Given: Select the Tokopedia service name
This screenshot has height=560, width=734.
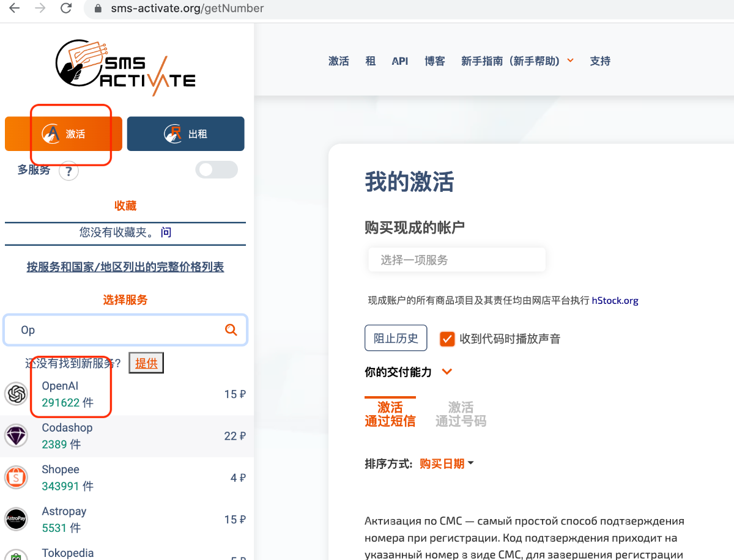Looking at the screenshot, I should point(68,553).
